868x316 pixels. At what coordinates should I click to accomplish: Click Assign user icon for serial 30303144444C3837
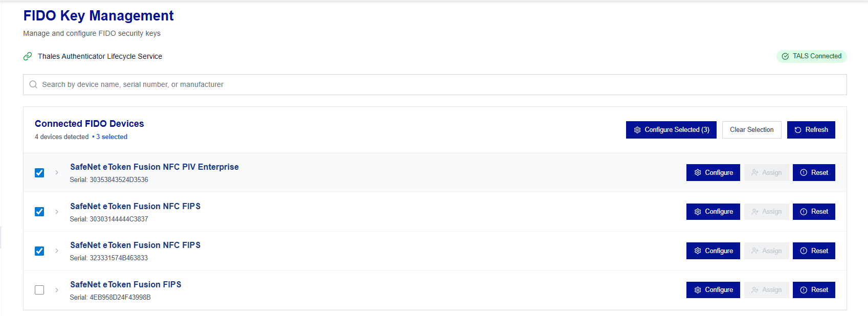coord(755,212)
